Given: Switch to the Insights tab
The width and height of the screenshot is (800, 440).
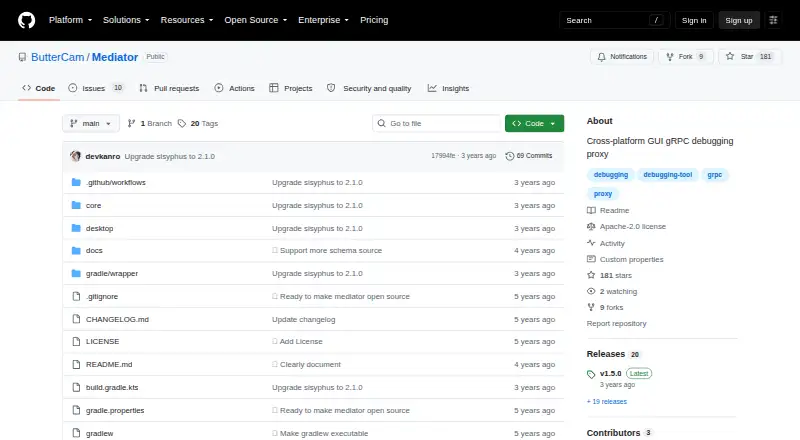Looking at the screenshot, I should [448, 88].
